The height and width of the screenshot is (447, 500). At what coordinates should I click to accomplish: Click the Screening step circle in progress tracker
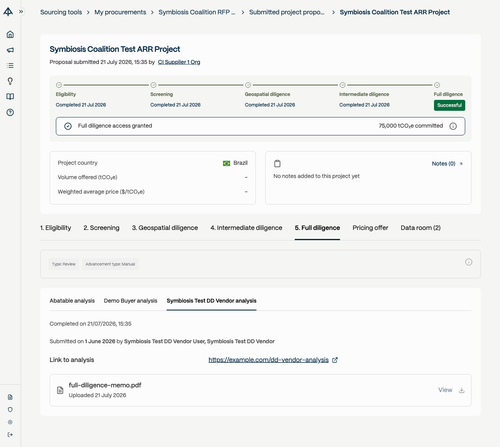pos(153,85)
